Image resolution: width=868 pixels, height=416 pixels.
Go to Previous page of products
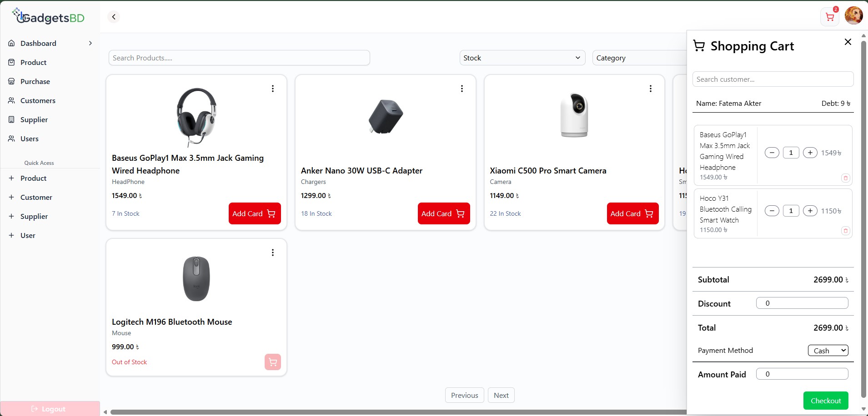coord(464,395)
